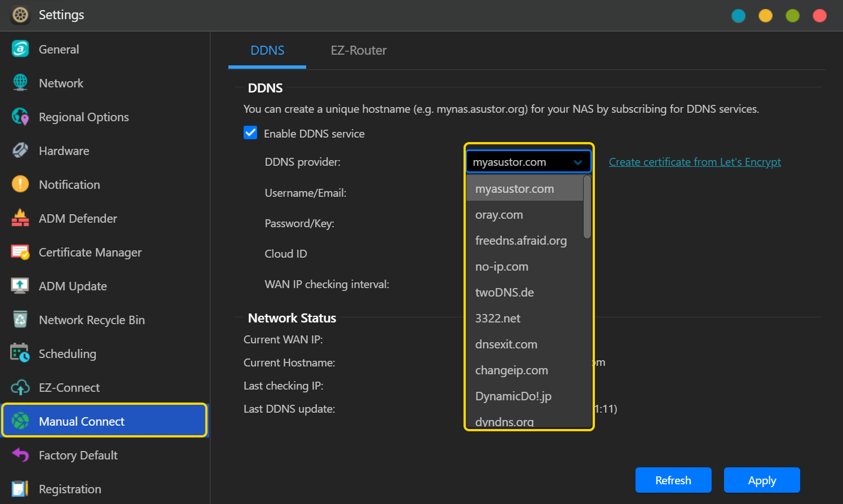Open Create certificate from Let's Encrypt link
The width and height of the screenshot is (843, 504).
[x=695, y=162]
